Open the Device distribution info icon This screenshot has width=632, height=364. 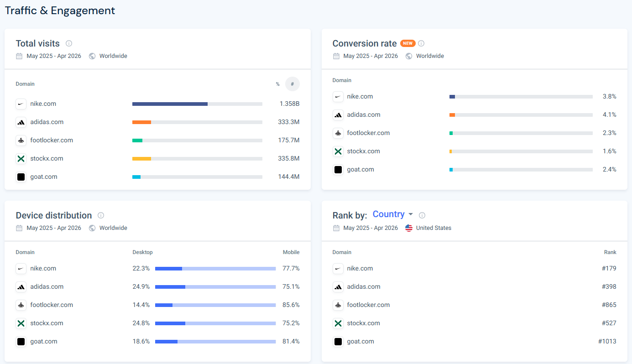coord(101,215)
